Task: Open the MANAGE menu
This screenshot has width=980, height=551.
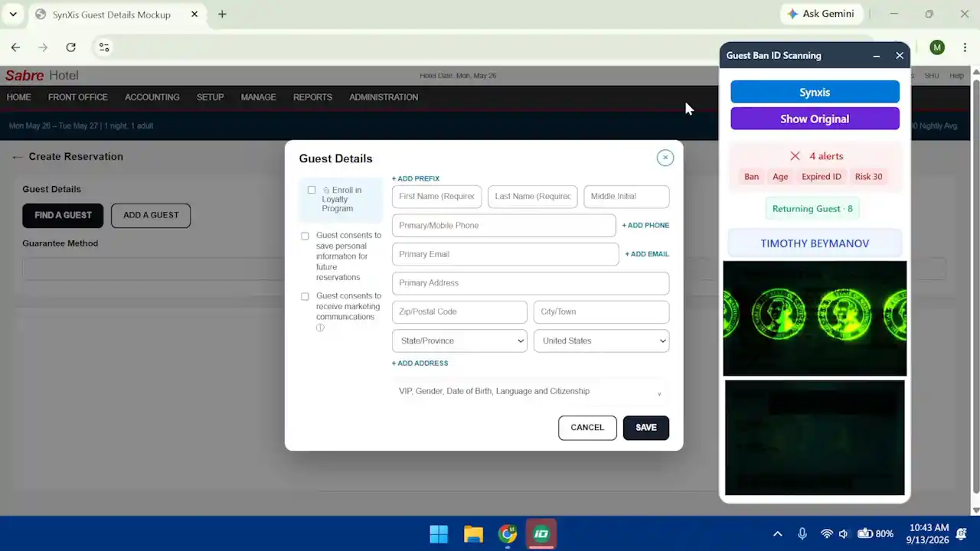Action: [258, 97]
